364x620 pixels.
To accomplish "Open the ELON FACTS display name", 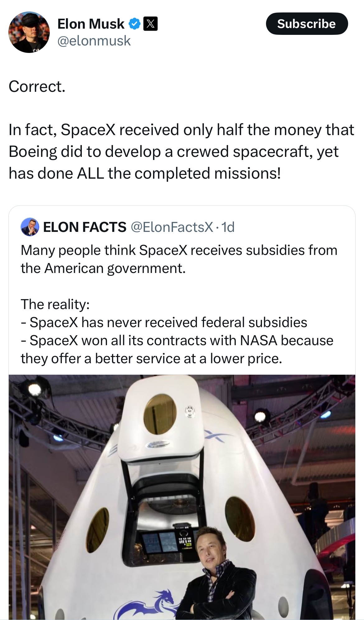I will tap(85, 227).
